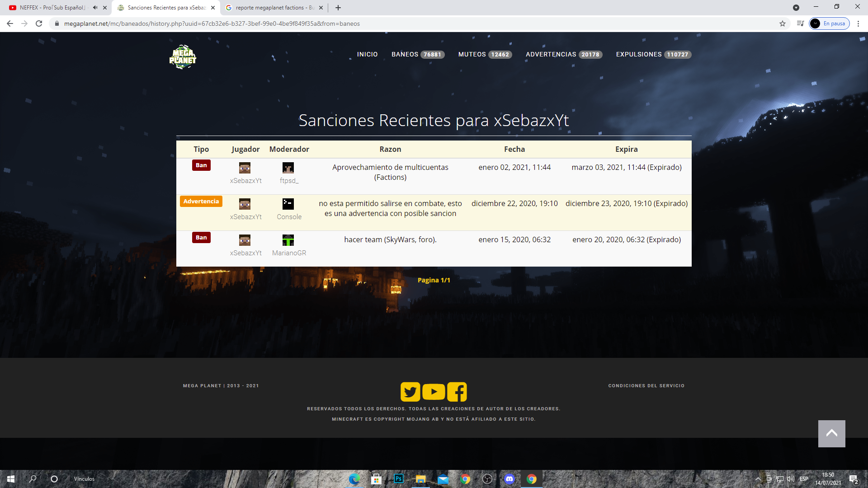
Task: Click the Pagina 1/1 pagination label
Action: click(434, 280)
